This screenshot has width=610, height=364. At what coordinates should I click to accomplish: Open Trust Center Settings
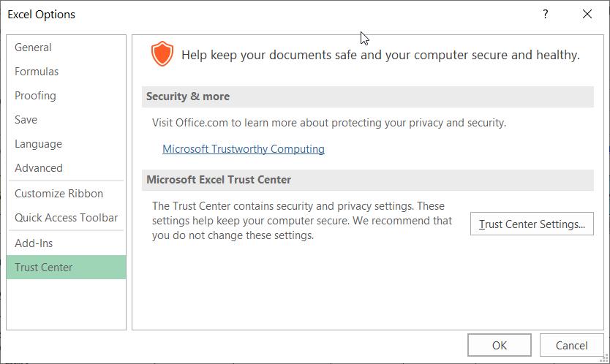pos(532,224)
